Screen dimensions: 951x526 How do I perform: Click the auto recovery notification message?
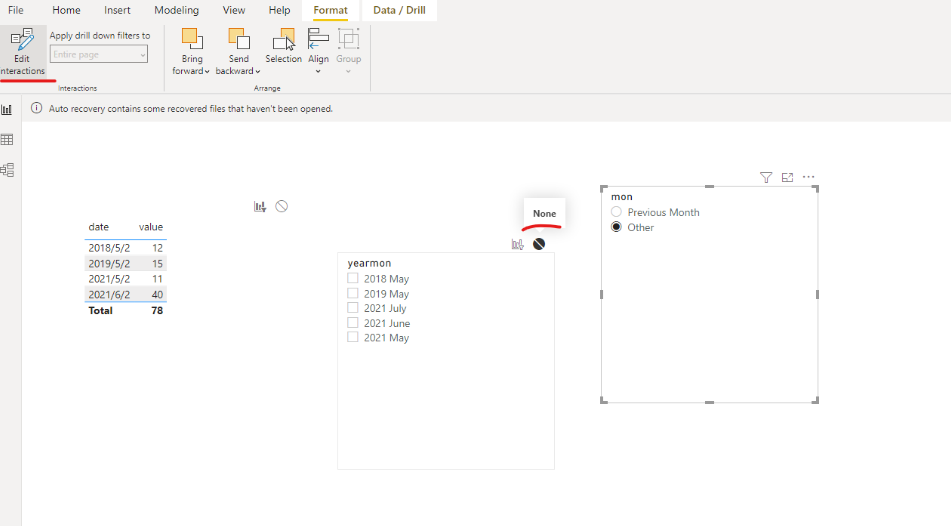point(190,109)
